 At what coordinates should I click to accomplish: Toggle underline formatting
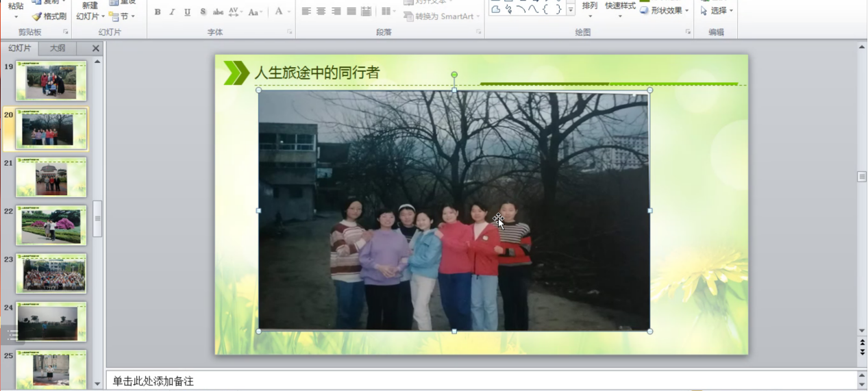click(x=187, y=12)
